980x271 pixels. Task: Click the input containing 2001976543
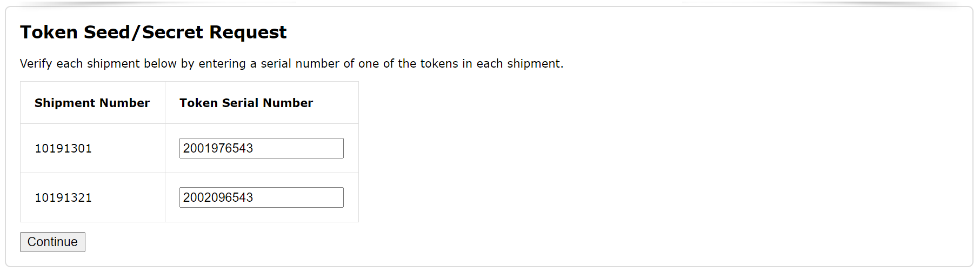261,148
